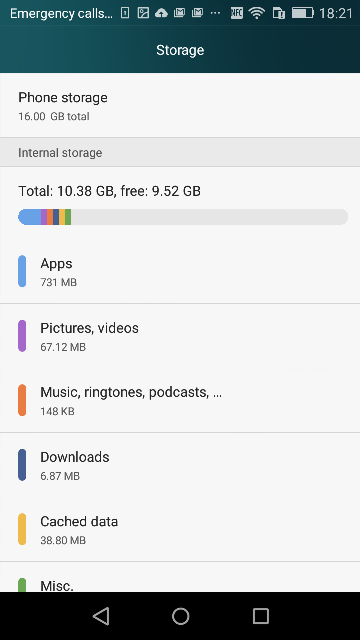360x640 pixels.
Task: Select the Music, ringtones, podcasts entry
Action: pyautogui.click(x=180, y=400)
